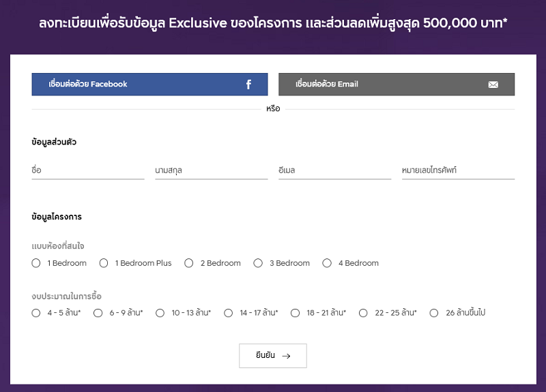Focus the นามสกุล last name field
Viewport: 546px width, 392px height.
211,170
